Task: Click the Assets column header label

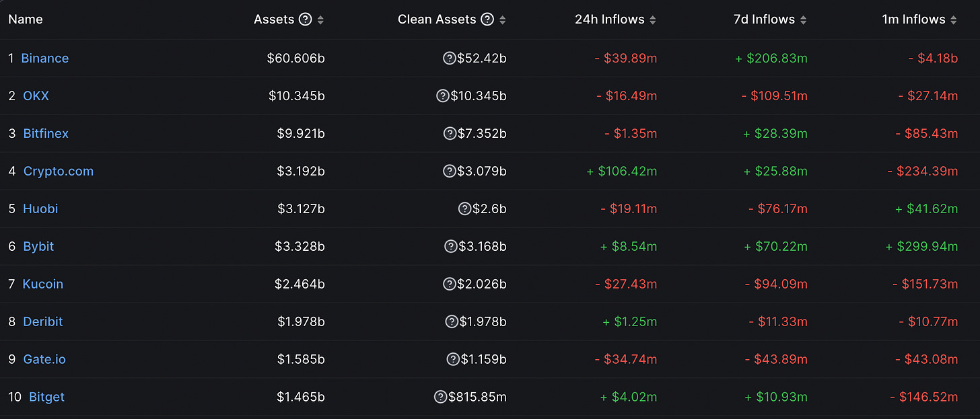Action: (274, 20)
